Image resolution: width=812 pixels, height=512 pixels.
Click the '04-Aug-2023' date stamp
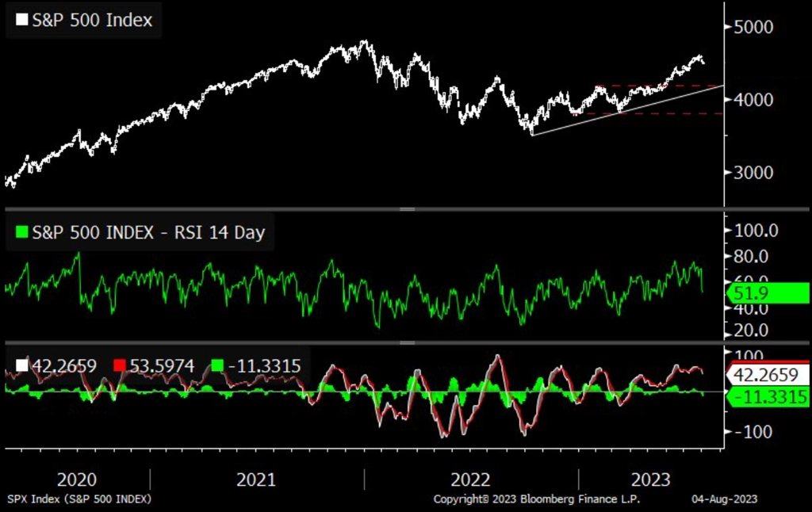point(725,499)
